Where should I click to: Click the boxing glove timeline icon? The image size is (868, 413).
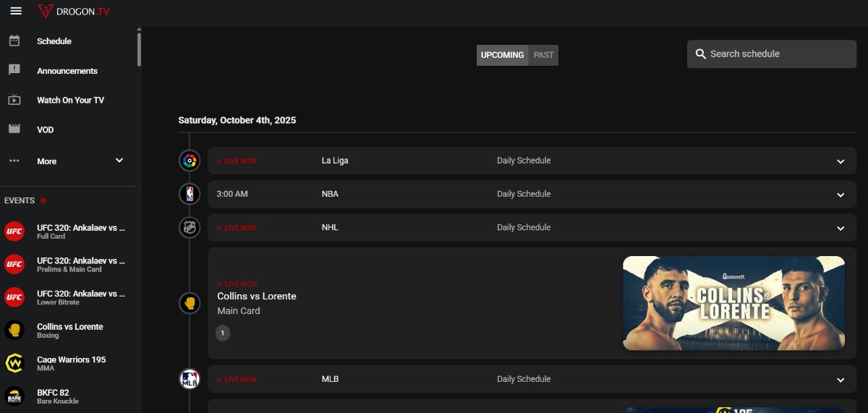point(190,303)
